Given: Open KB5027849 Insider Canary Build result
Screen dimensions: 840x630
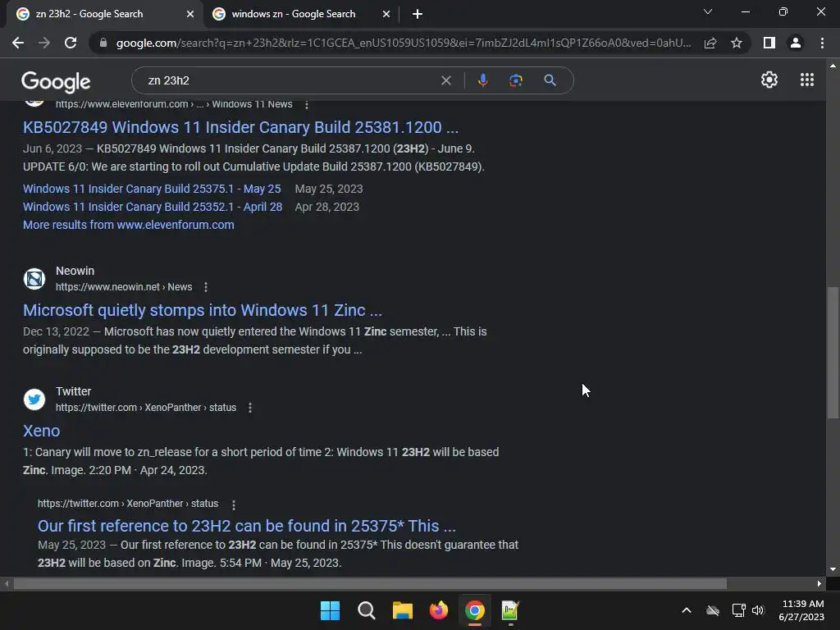Looking at the screenshot, I should click(240, 127).
